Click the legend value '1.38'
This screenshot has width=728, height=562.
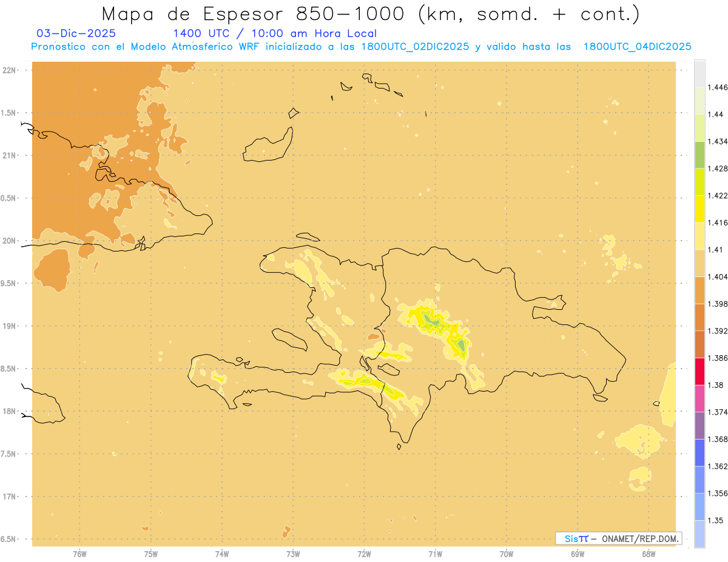[716, 384]
